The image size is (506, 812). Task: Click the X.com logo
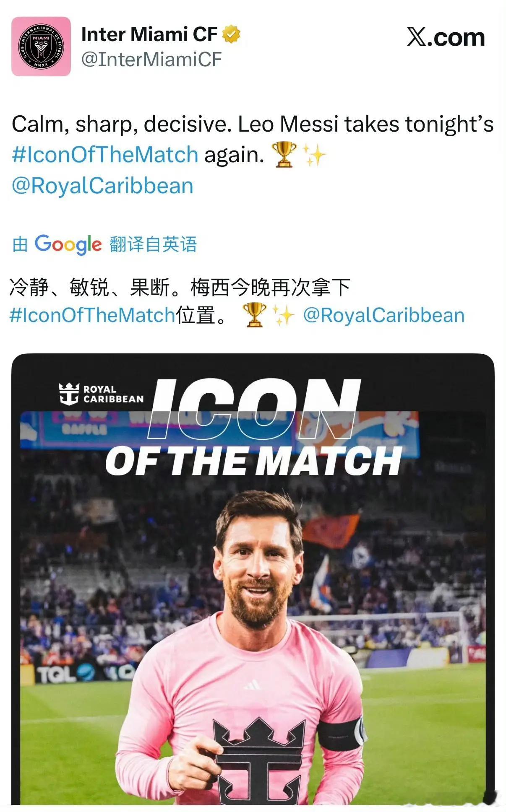446,37
